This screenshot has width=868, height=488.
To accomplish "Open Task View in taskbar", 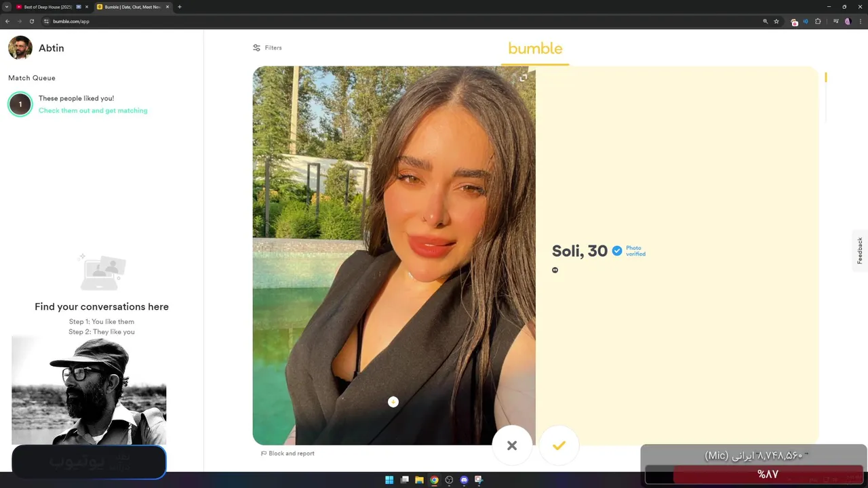I will pyautogui.click(x=405, y=480).
